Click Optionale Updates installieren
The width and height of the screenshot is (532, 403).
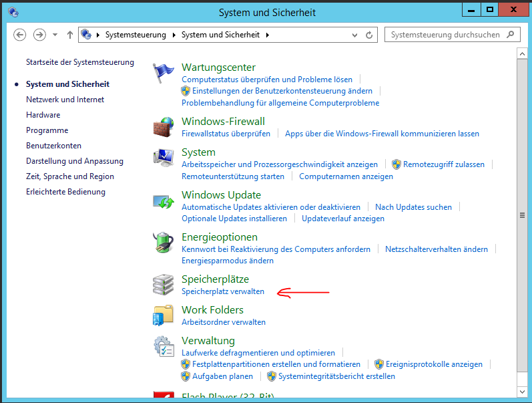[x=234, y=219]
